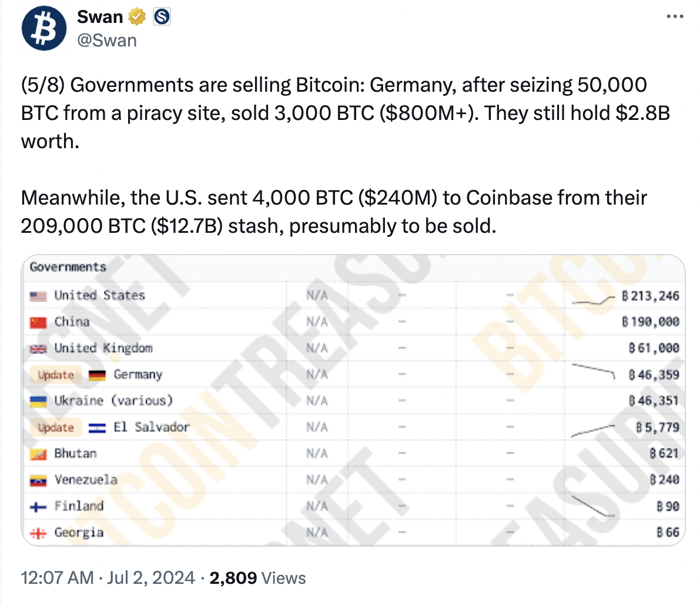700x605 pixels.
Task: Open Swan's Bitcoin profile avatar
Action: coord(43,28)
